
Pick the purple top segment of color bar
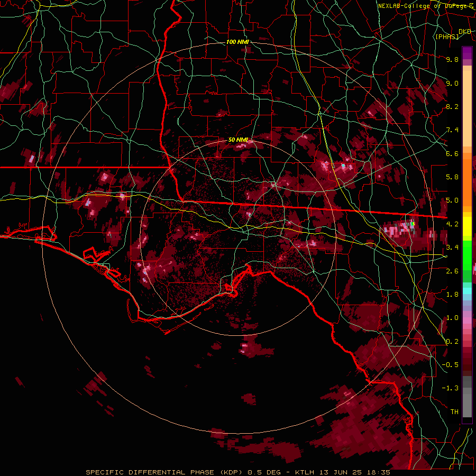[467, 53]
